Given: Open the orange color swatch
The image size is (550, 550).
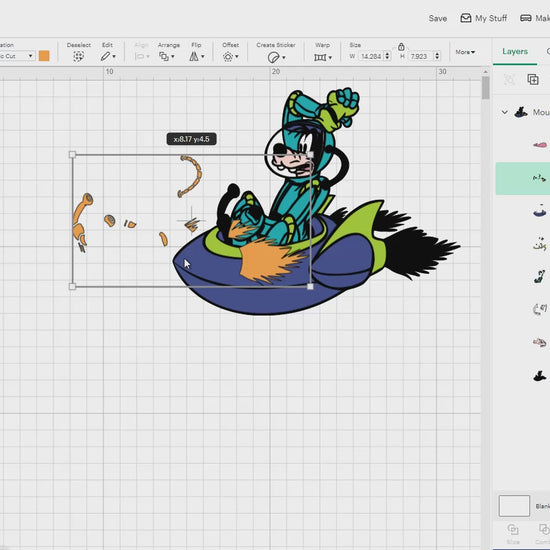Looking at the screenshot, I should pyautogui.click(x=44, y=56).
